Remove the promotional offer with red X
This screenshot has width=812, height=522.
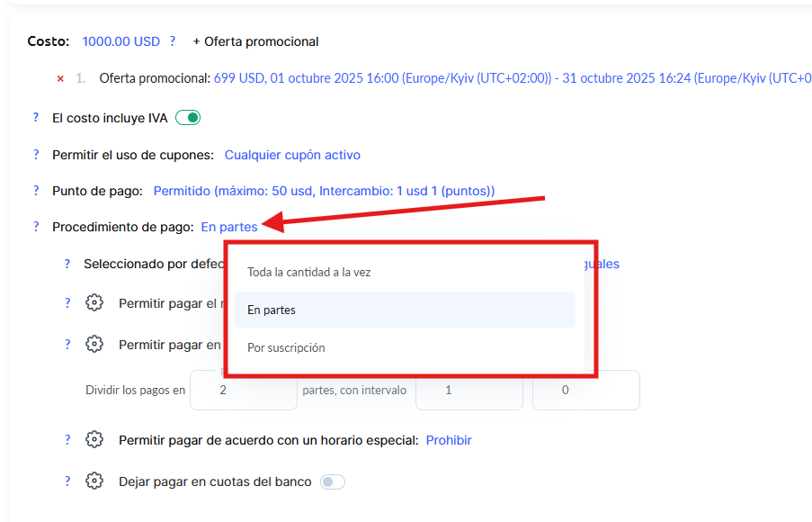60,79
